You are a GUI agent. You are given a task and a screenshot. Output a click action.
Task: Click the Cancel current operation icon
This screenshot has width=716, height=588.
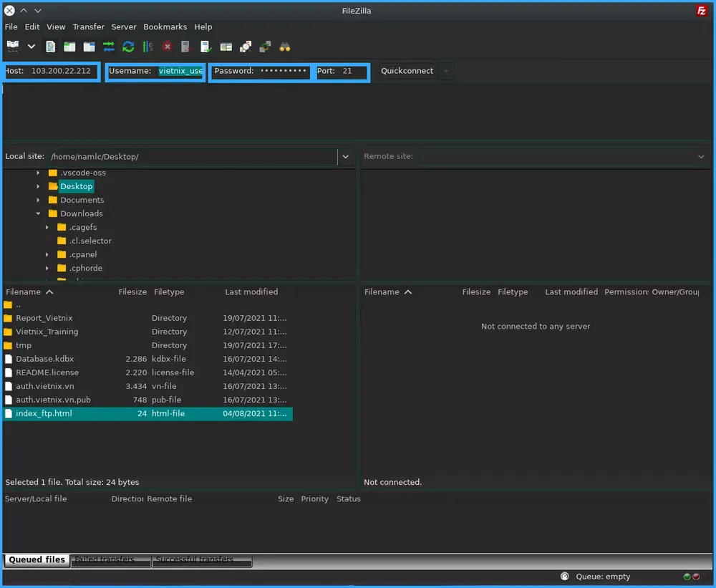(167, 47)
